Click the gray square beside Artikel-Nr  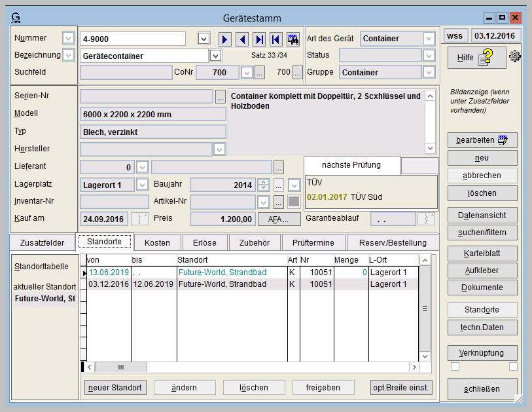coord(294,202)
